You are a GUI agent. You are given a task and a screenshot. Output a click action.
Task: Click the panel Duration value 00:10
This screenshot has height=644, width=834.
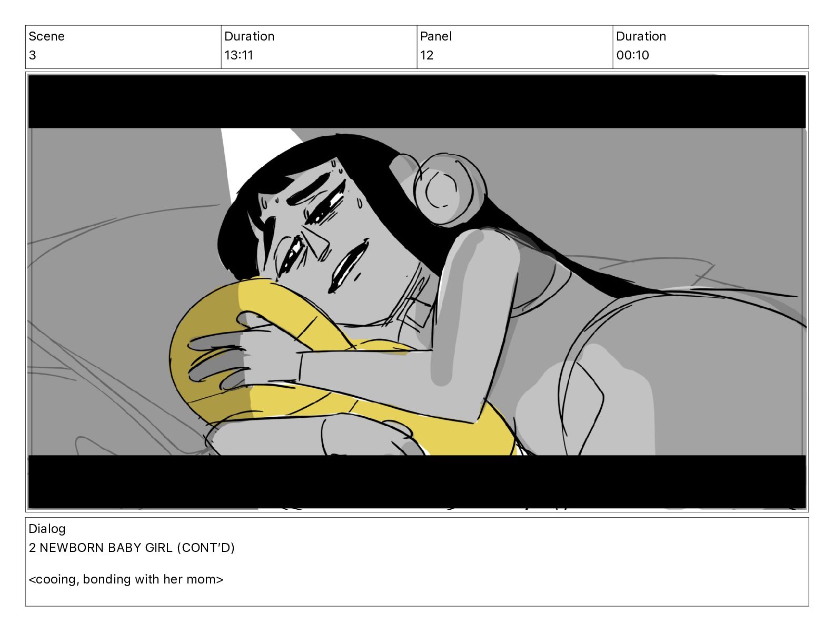632,55
